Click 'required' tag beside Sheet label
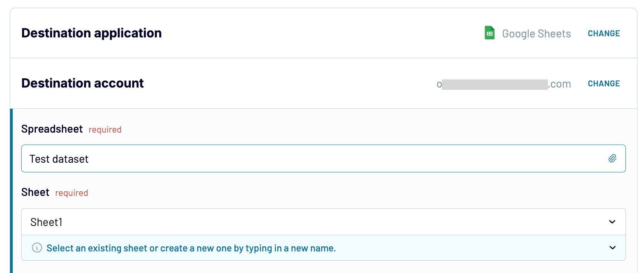 point(71,193)
